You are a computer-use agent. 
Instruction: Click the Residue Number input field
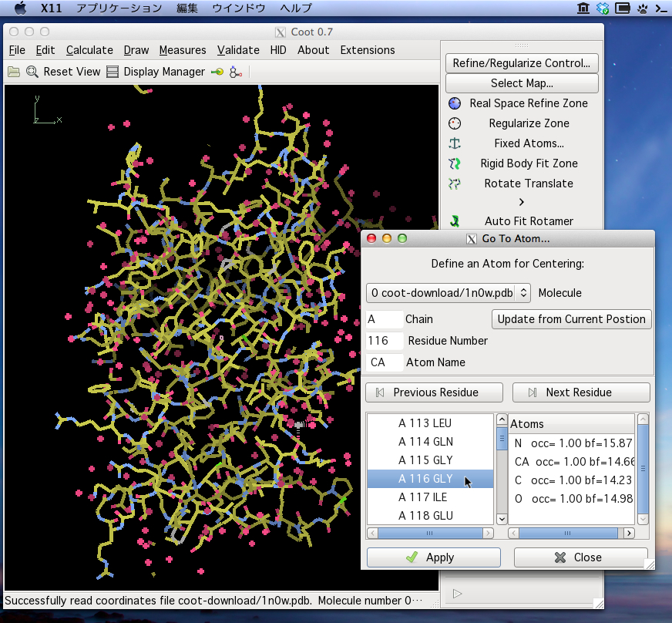pyautogui.click(x=385, y=341)
